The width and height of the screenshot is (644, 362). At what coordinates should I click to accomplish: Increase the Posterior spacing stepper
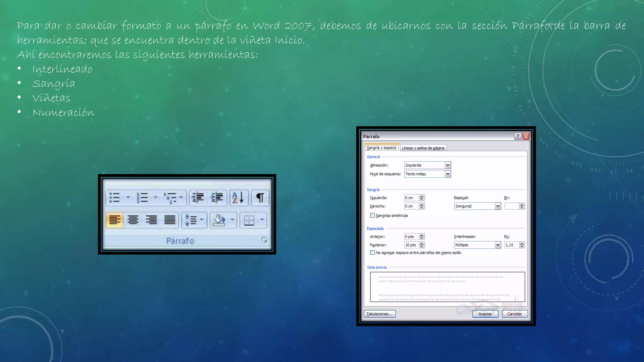422,243
